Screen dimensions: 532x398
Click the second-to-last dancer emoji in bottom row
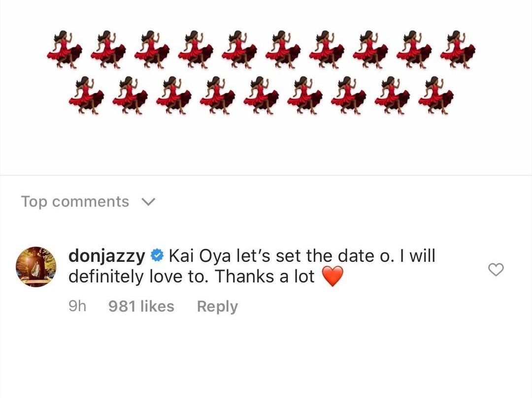pos(392,95)
